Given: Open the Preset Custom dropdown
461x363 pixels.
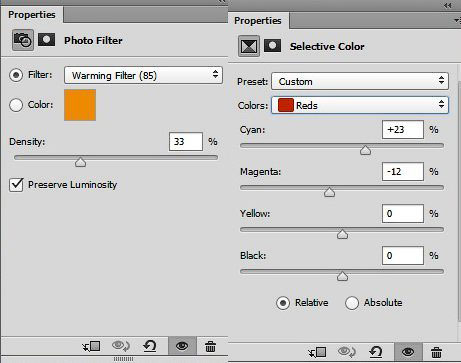Looking at the screenshot, I should click(360, 81).
